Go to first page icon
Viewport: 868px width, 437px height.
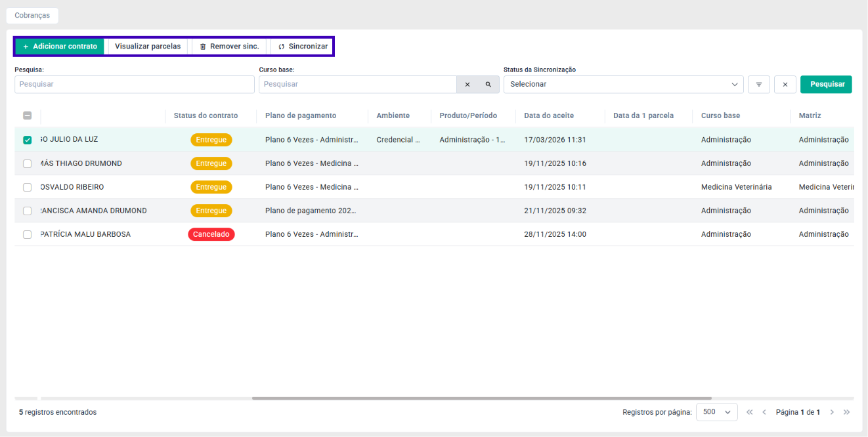pyautogui.click(x=750, y=412)
